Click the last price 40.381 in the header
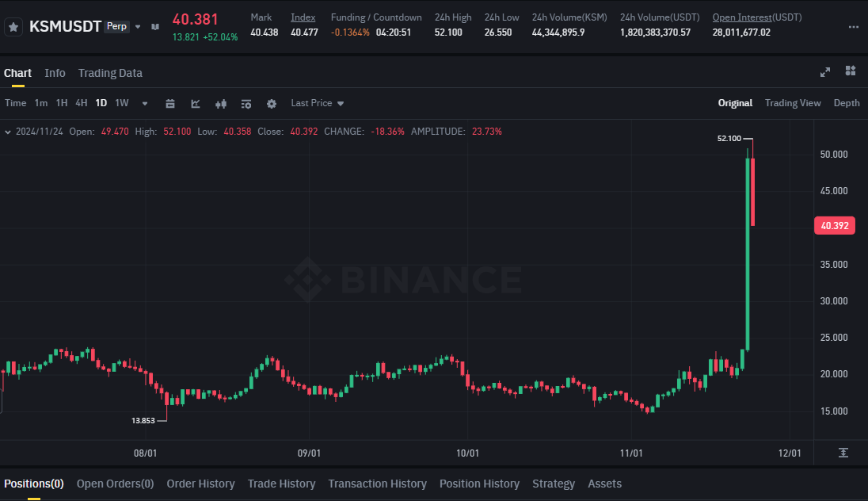 point(196,19)
